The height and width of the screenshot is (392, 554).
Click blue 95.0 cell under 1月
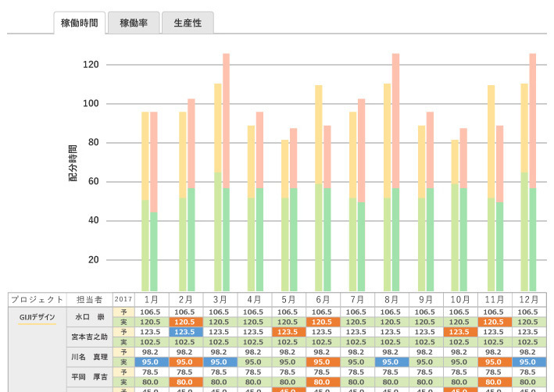click(x=151, y=362)
